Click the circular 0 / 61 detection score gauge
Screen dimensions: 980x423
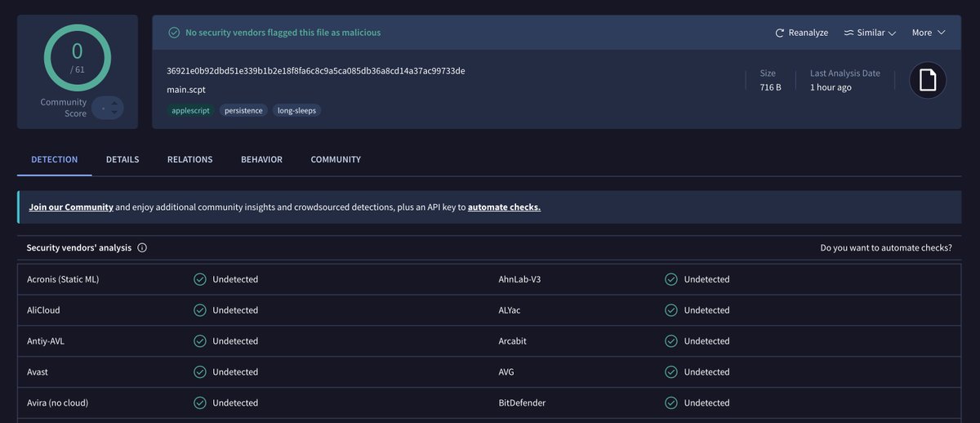tap(78, 58)
